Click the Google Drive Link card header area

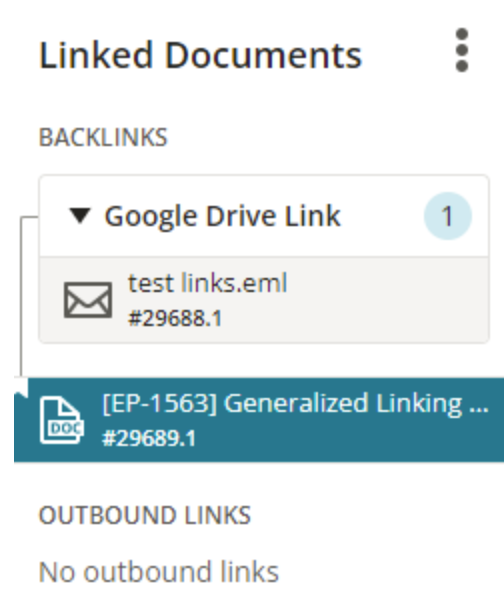[x=264, y=216]
